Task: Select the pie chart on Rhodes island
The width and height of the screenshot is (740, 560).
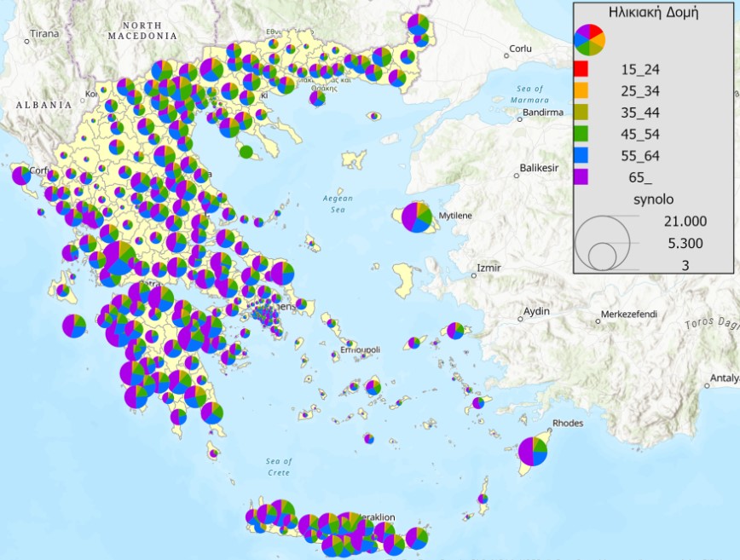Action: point(533,452)
